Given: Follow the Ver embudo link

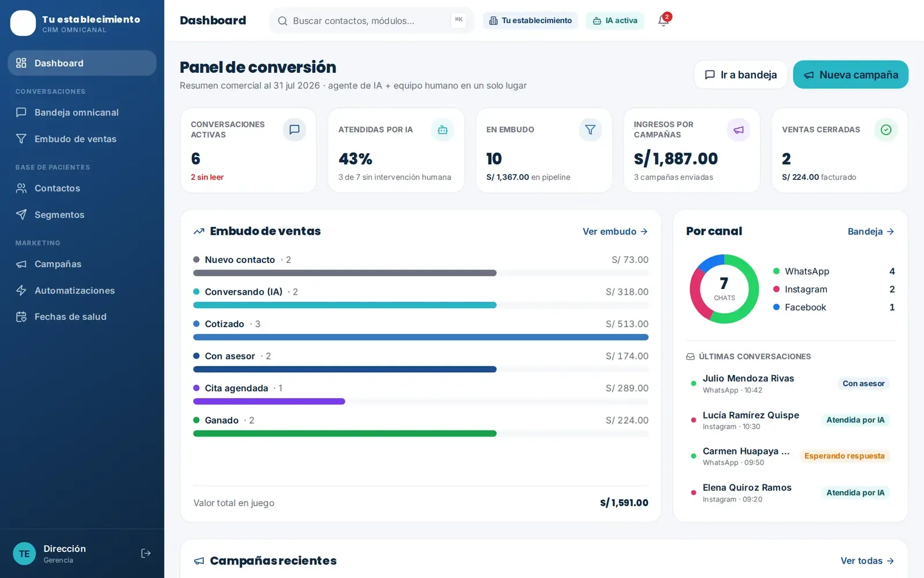Looking at the screenshot, I should coord(615,231).
